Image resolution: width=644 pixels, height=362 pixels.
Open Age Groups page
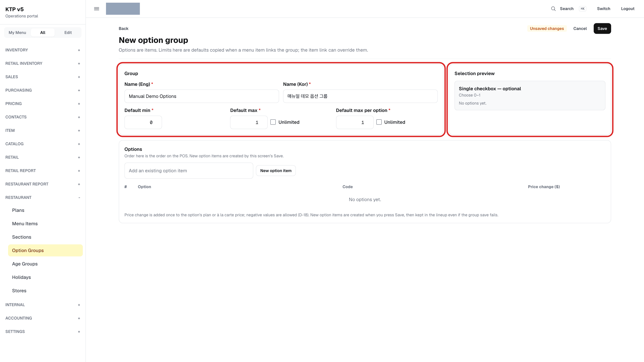[x=45, y=264]
